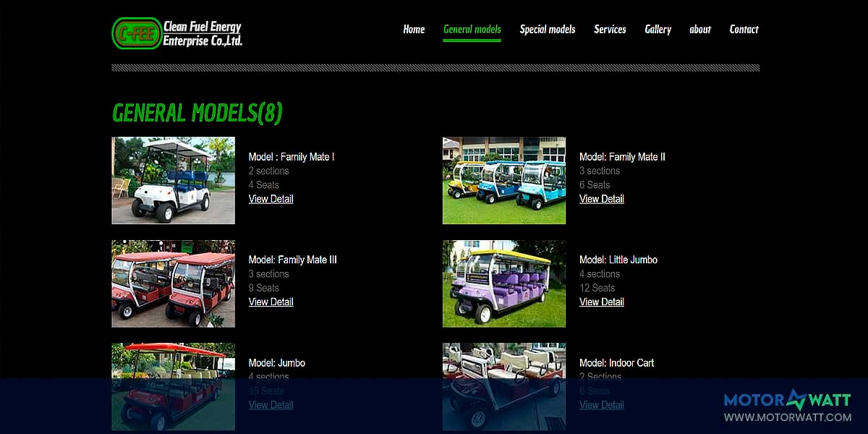Go to Special models page
This screenshot has height=434, width=868.
point(548,30)
